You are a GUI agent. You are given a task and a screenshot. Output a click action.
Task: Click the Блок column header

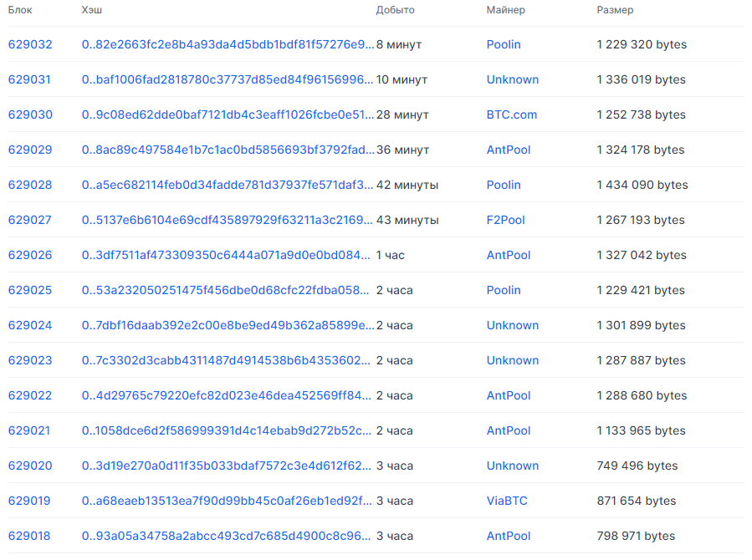[20, 10]
